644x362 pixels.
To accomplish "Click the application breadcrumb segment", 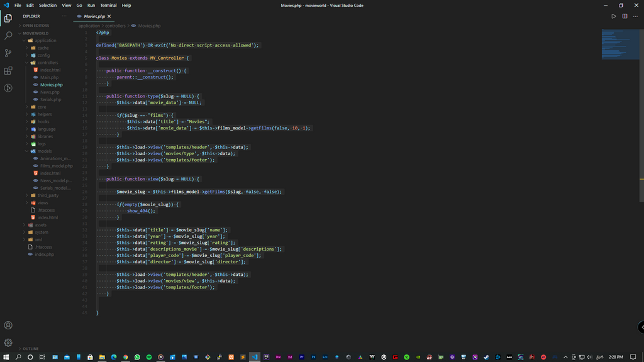I will pyautogui.click(x=89, y=26).
